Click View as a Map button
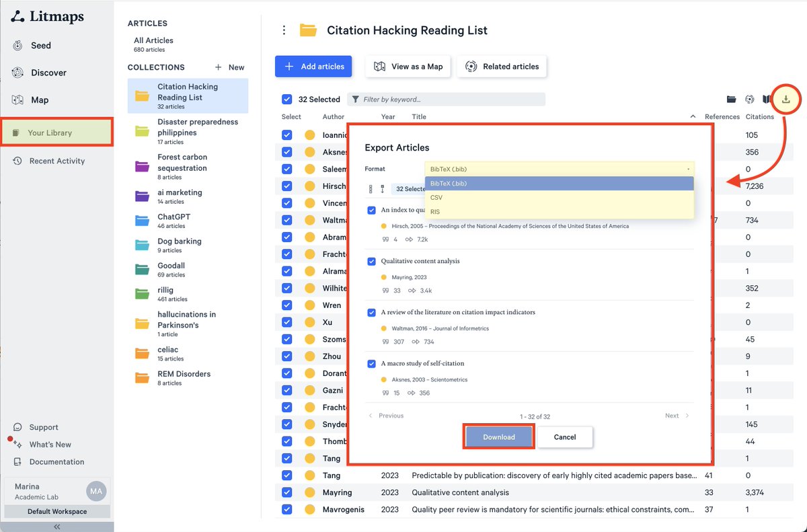Image resolution: width=807 pixels, height=532 pixels. pos(408,67)
